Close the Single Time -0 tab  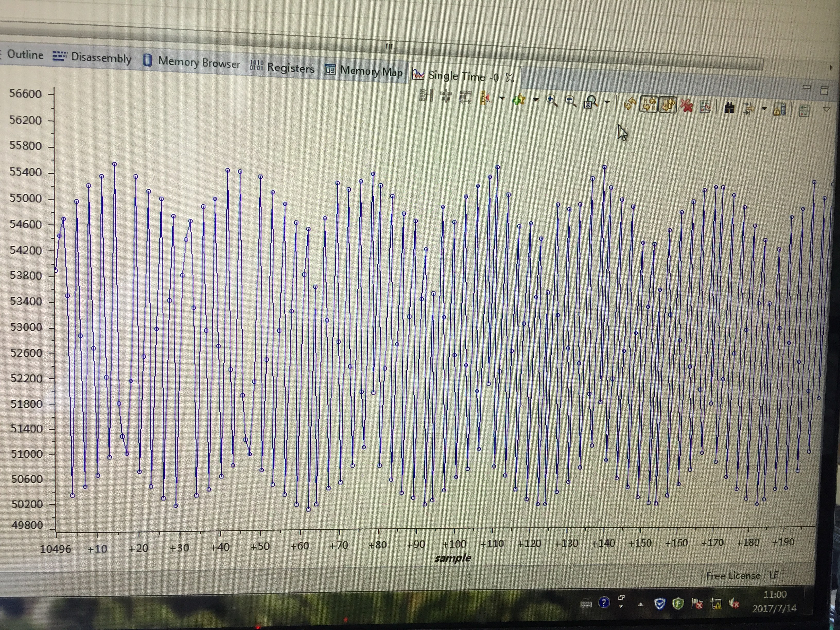(510, 78)
